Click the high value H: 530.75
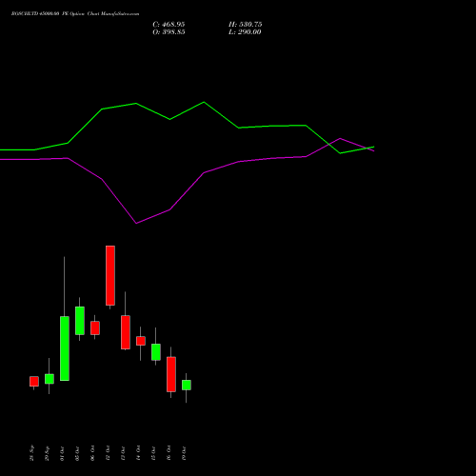The height and width of the screenshot is (476, 476). 245,25
